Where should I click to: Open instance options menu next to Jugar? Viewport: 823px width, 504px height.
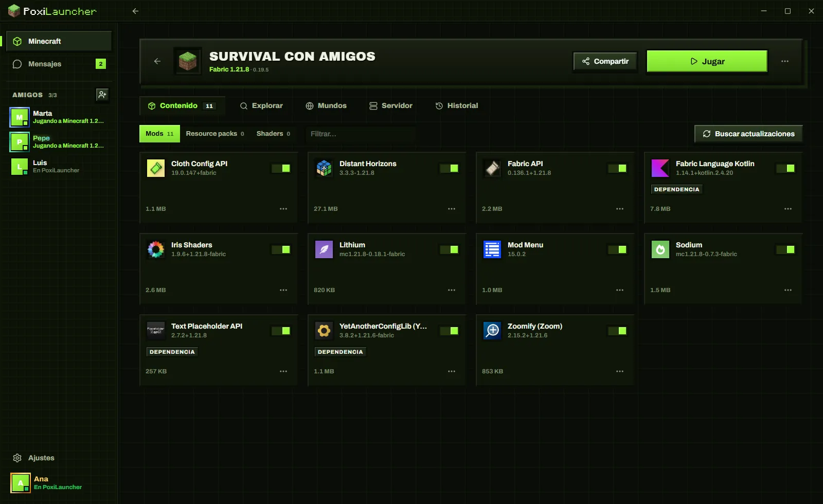tap(785, 61)
